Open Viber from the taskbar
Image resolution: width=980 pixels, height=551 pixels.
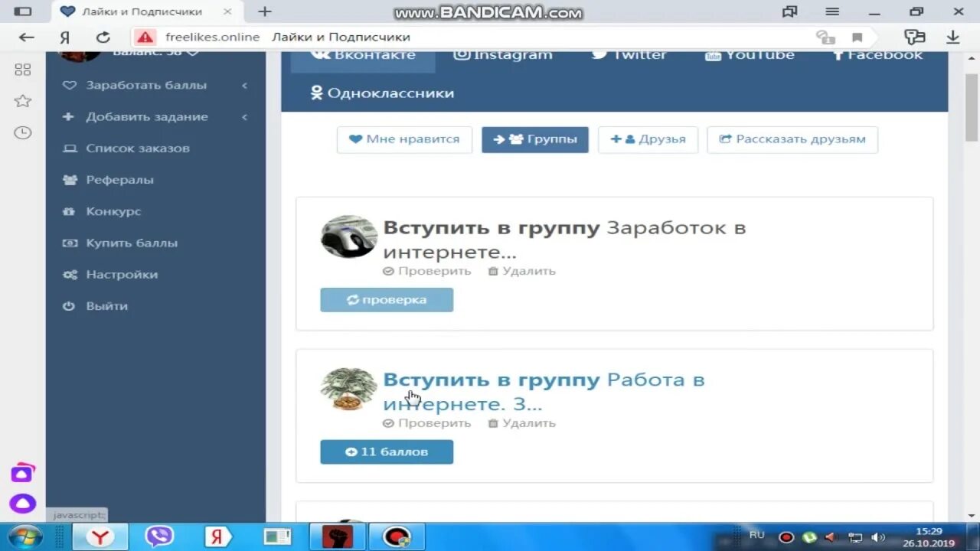click(159, 536)
